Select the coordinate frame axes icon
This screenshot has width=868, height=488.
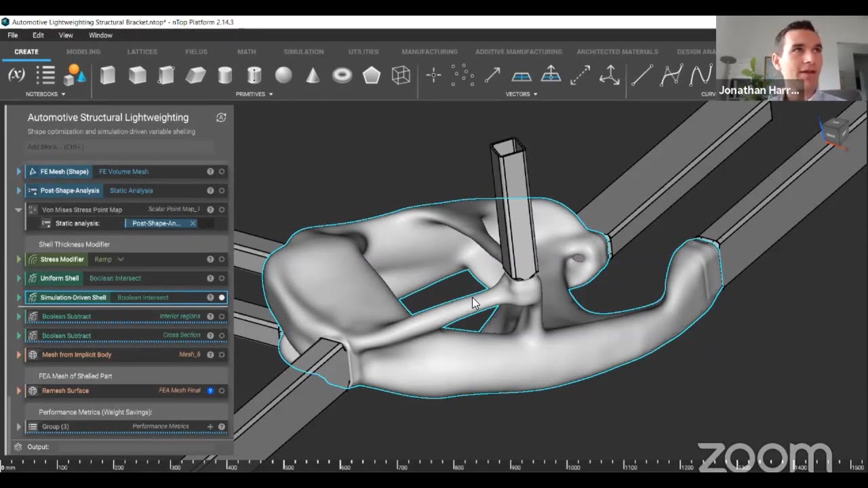[609, 75]
